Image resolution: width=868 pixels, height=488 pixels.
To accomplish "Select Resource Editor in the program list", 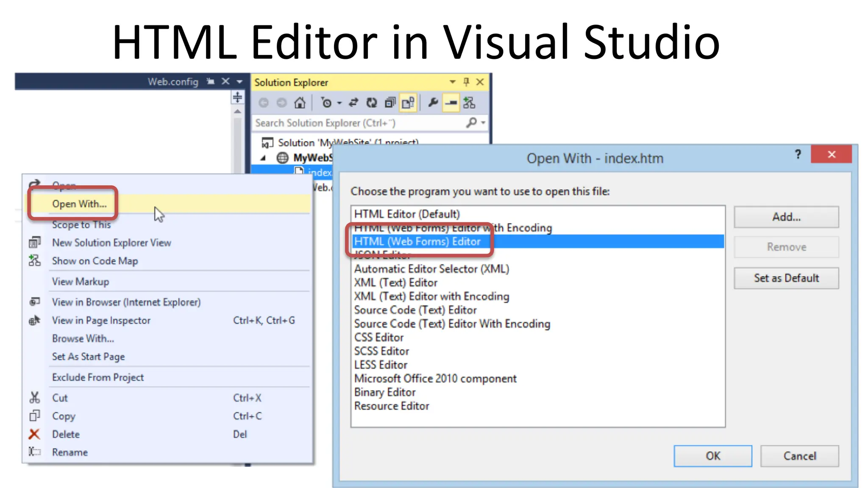I will pos(538,406).
